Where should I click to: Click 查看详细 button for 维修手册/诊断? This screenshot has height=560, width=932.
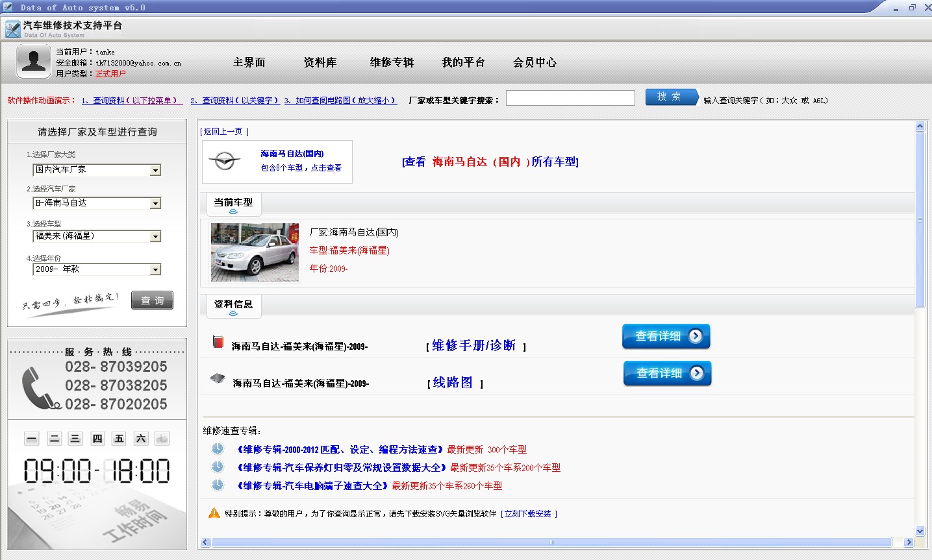[666, 336]
